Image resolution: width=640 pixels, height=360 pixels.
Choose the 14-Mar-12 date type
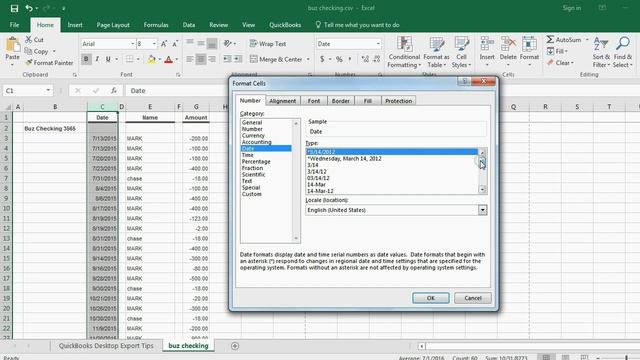point(320,191)
